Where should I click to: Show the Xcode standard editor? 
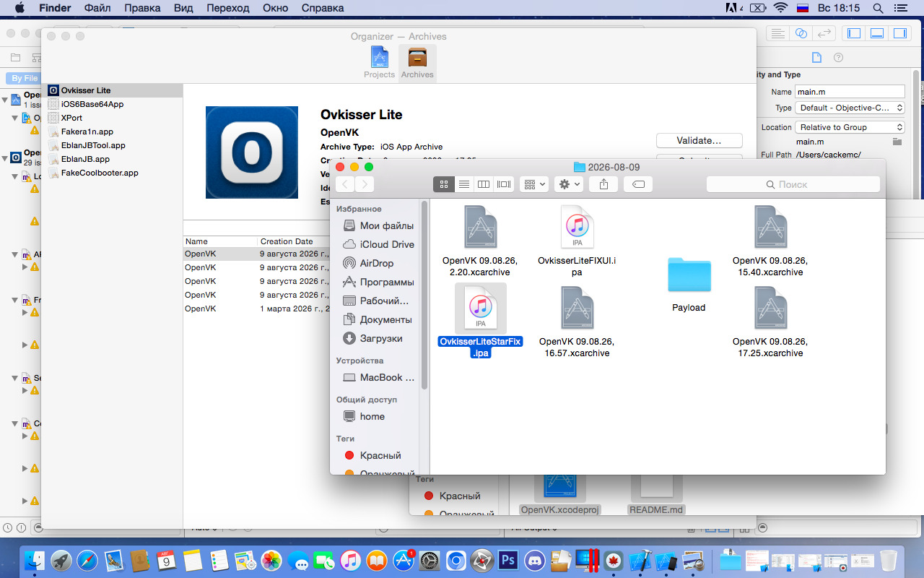coord(777,34)
